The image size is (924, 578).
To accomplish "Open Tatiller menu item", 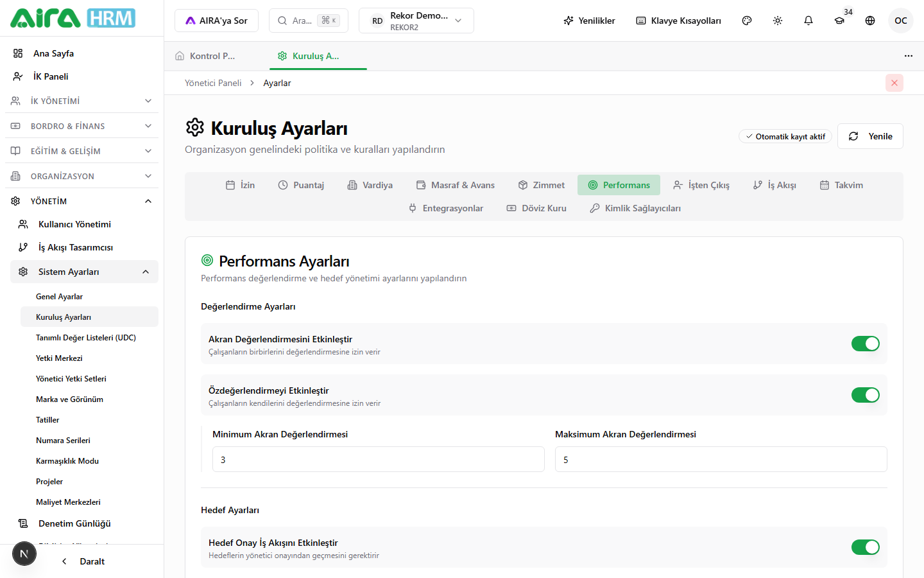I will [89, 420].
